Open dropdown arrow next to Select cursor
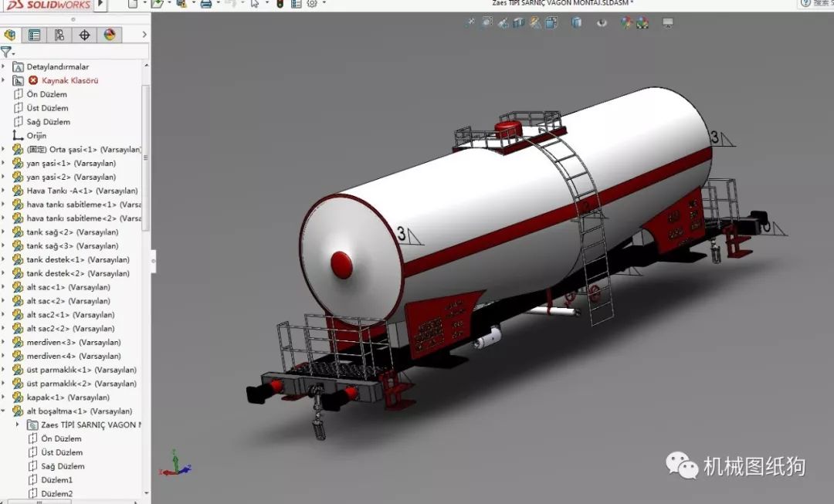The height and width of the screenshot is (504, 834). 267,3
